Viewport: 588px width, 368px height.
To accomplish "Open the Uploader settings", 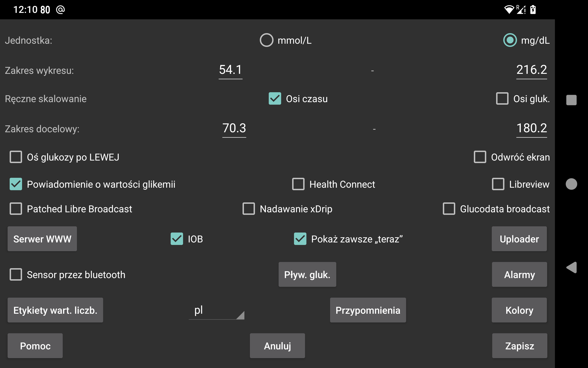I will pos(519,239).
